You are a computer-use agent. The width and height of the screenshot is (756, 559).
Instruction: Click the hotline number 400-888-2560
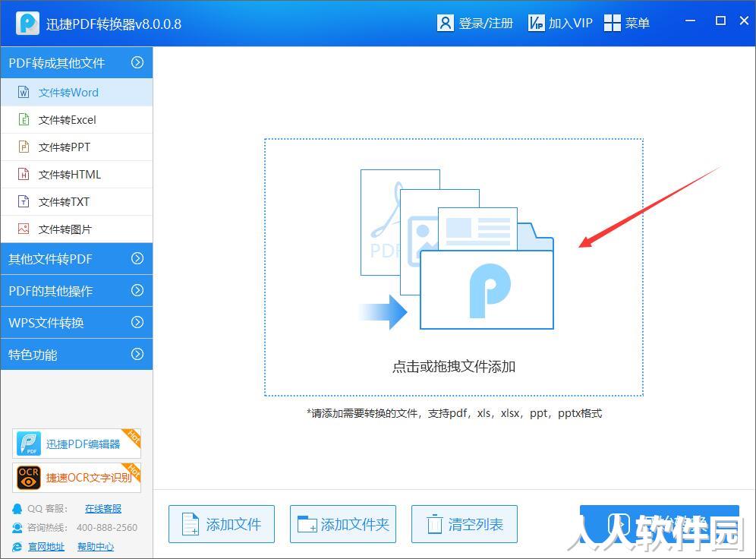(x=107, y=528)
